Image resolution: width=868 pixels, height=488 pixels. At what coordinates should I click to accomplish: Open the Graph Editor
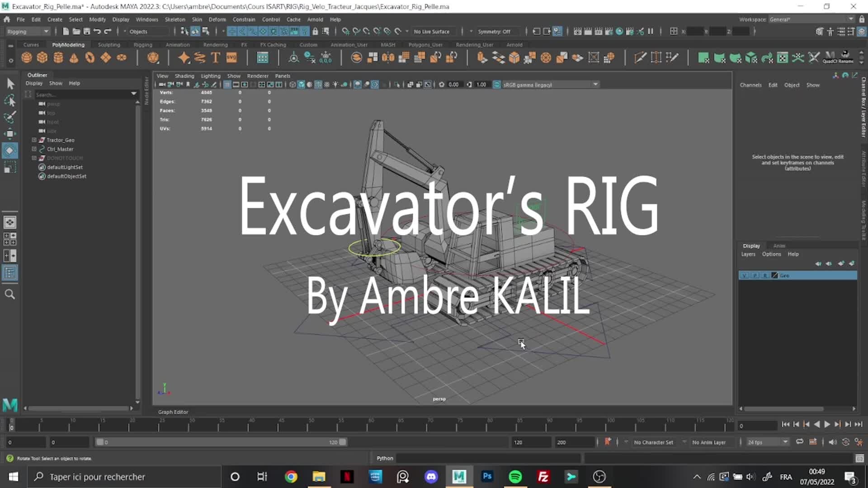(x=173, y=412)
